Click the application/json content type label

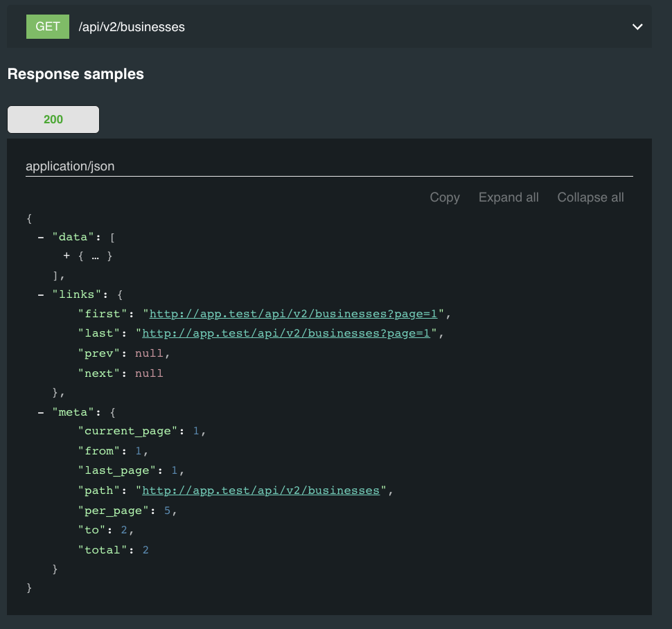(x=70, y=166)
